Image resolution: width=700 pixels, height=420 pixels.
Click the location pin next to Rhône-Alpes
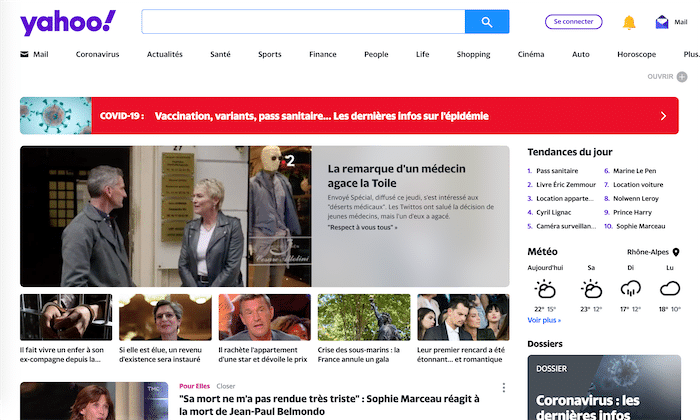[x=676, y=252]
